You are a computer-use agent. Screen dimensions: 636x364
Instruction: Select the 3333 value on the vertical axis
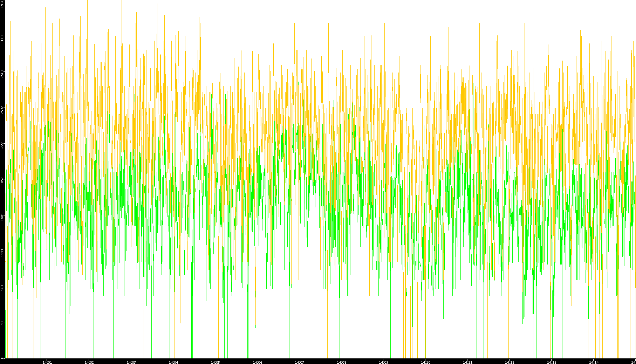click(2, 38)
